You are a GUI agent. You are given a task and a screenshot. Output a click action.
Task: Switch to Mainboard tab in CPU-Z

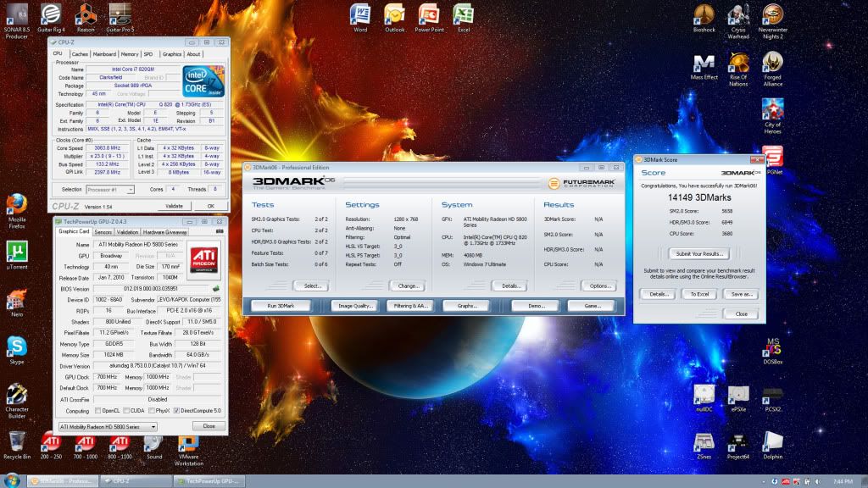coord(104,54)
